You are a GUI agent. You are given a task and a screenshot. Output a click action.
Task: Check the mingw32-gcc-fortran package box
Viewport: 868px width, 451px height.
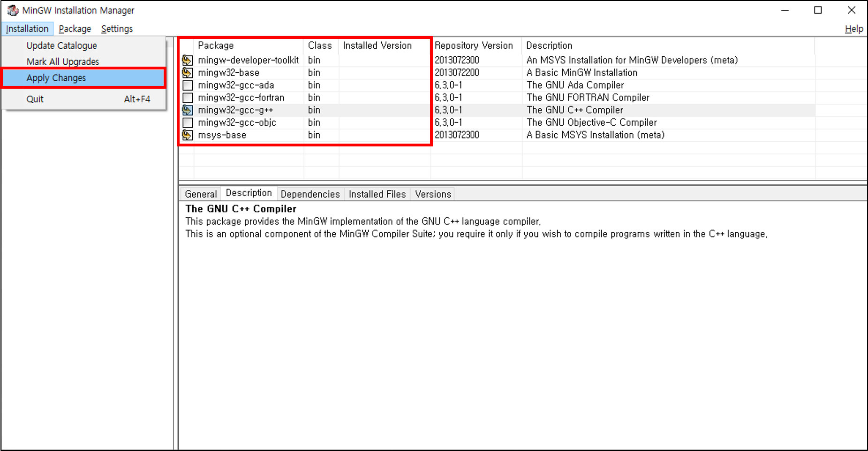pyautogui.click(x=188, y=98)
